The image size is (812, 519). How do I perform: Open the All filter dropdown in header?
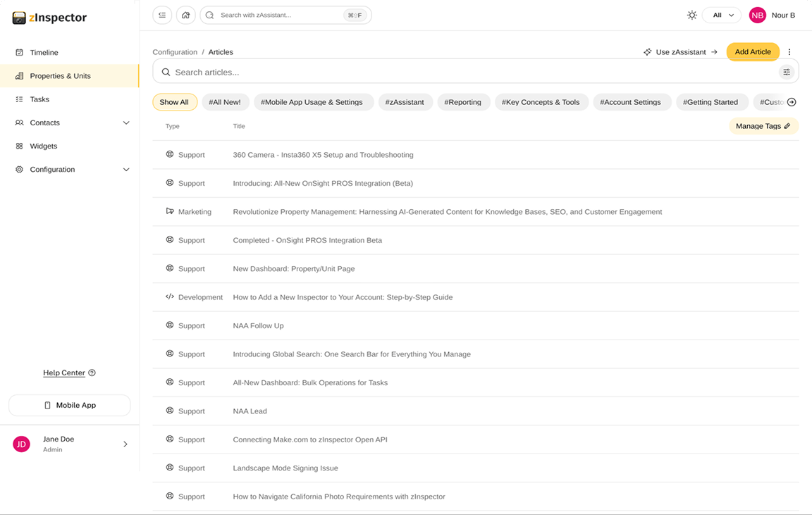pyautogui.click(x=722, y=15)
